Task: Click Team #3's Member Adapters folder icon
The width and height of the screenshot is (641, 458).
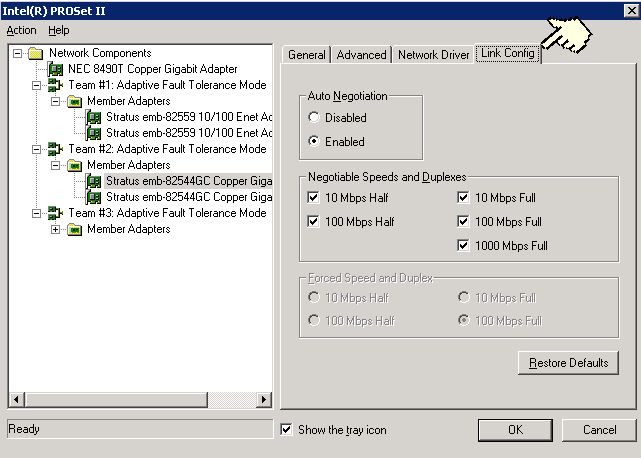Action: (74, 229)
